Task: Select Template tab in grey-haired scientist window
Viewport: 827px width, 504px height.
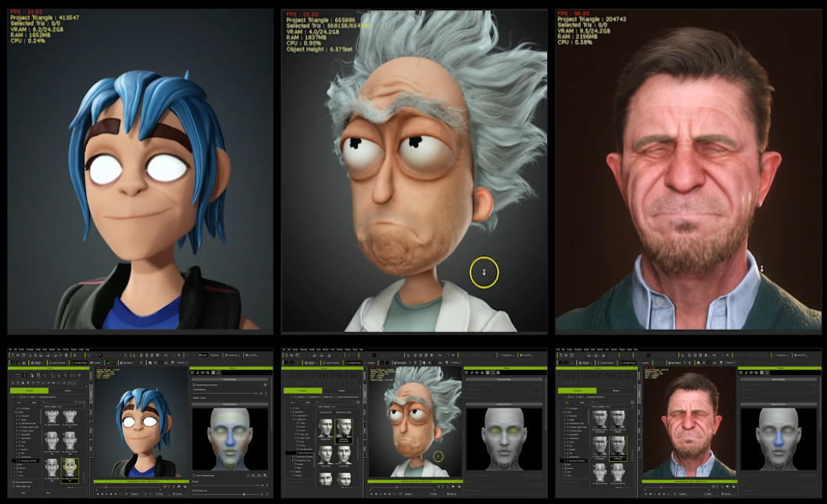Action: (303, 391)
